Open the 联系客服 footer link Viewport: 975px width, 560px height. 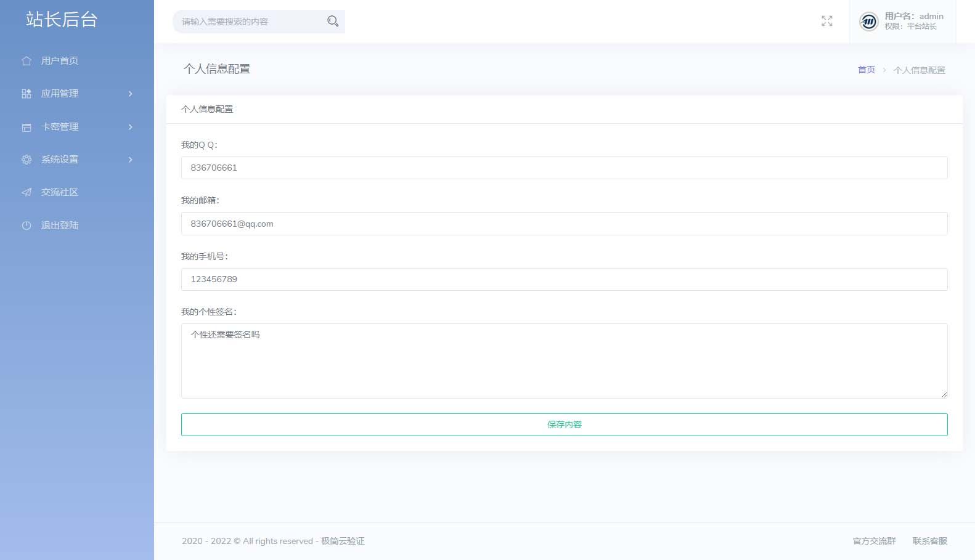(929, 541)
